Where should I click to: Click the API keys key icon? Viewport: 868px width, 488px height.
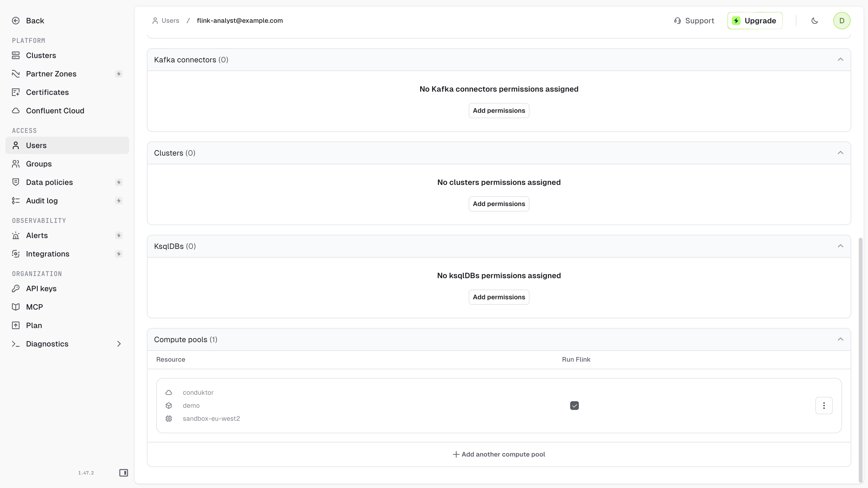15,289
